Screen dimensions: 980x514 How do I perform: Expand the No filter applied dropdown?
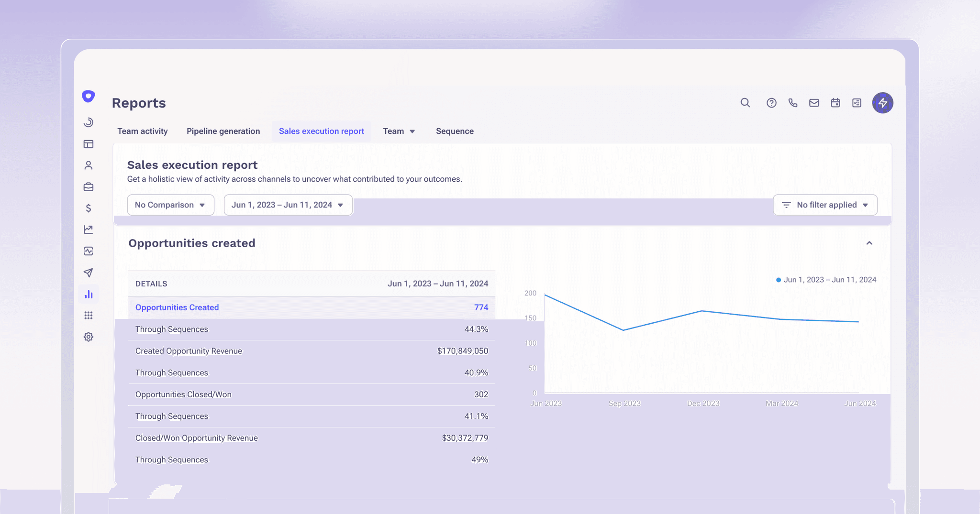coord(825,205)
